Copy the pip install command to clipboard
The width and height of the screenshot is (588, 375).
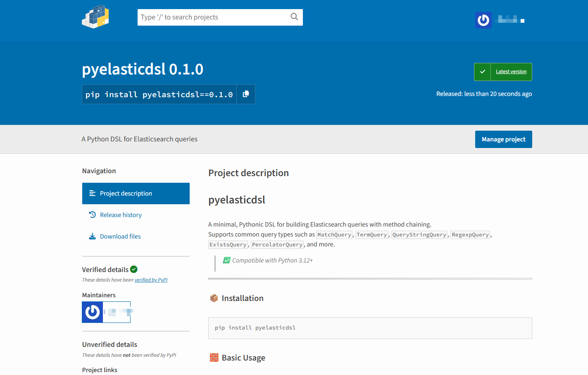246,94
